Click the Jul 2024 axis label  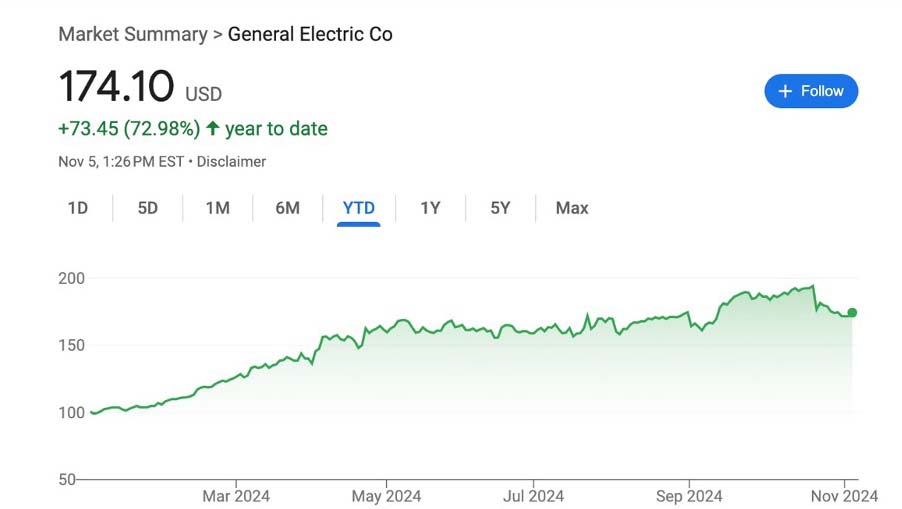(x=533, y=496)
